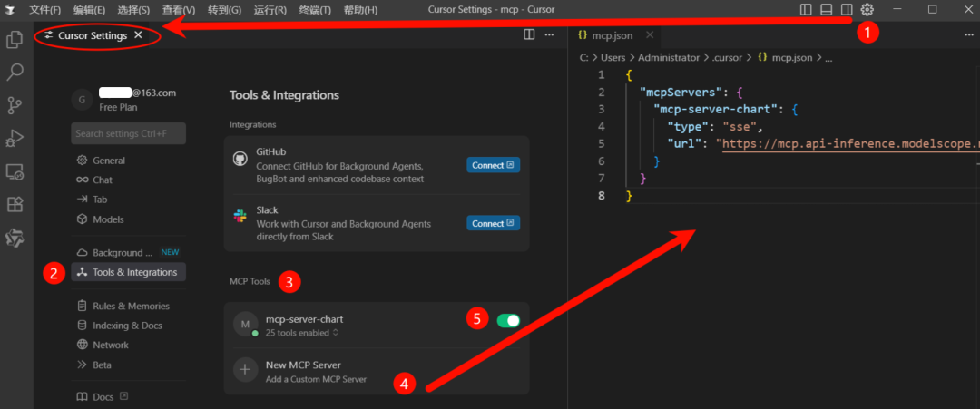Open the 文件(F) menu
Viewport: 980px width, 409px height.
pos(44,10)
